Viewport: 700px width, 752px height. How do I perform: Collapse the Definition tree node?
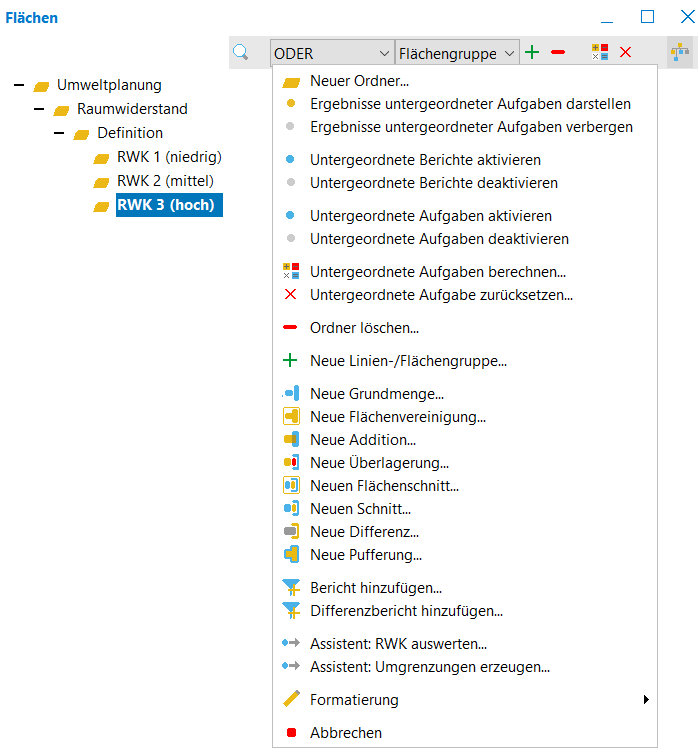click(x=59, y=133)
